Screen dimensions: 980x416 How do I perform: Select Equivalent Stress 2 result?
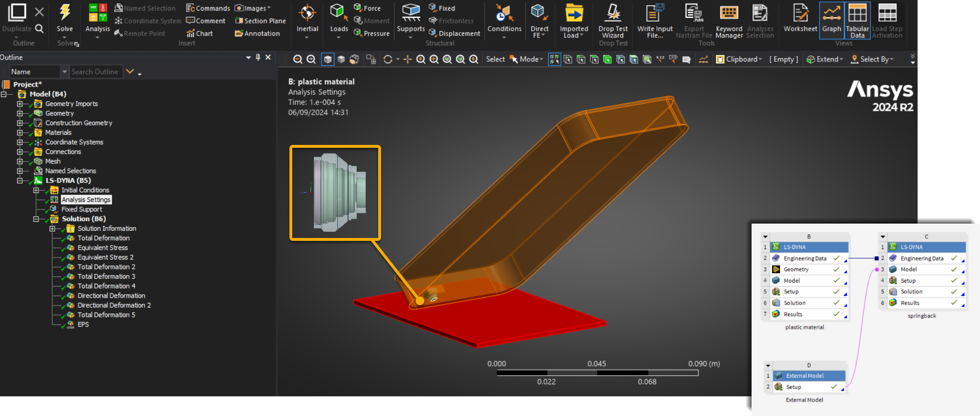tap(106, 257)
